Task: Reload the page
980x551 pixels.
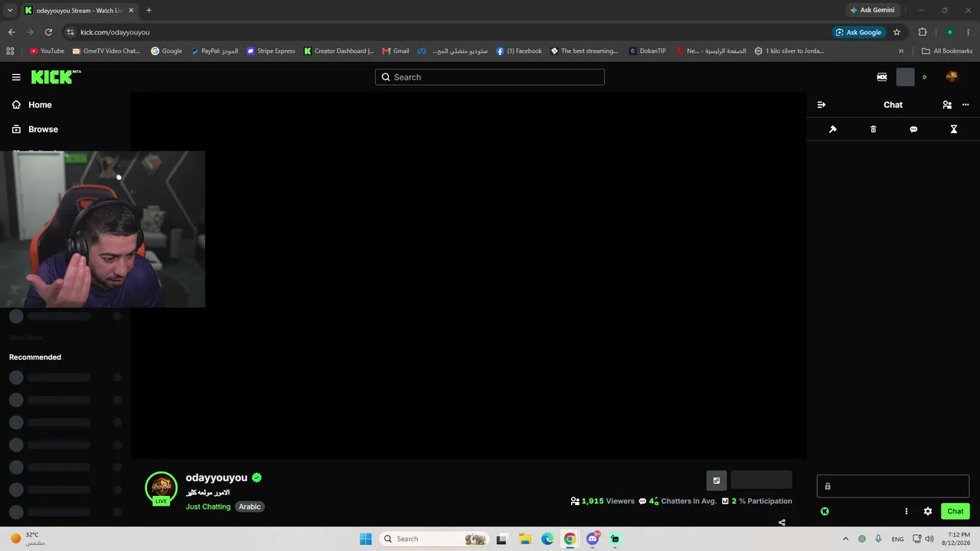Action: 48,32
